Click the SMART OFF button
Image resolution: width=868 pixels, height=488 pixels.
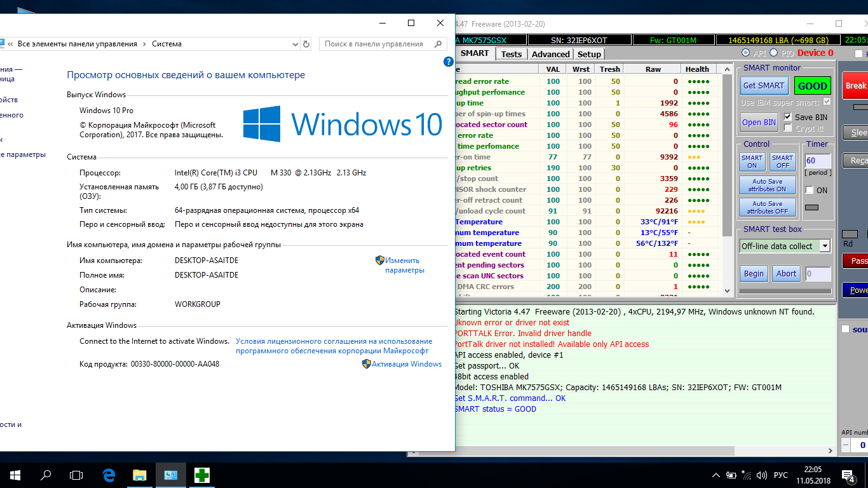tap(782, 161)
